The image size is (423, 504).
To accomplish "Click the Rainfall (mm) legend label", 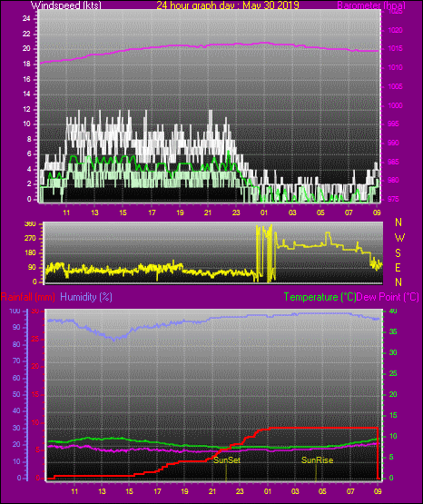I will click(28, 297).
